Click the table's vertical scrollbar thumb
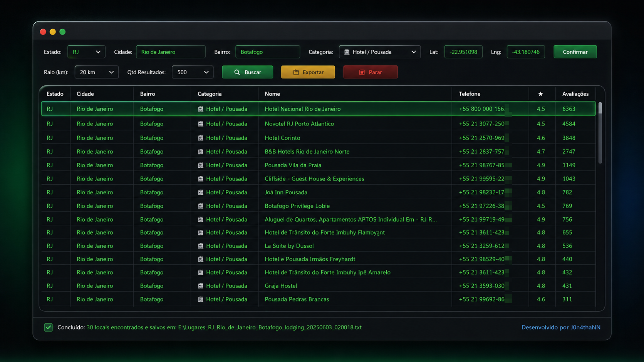The width and height of the screenshot is (644, 362). point(600,133)
